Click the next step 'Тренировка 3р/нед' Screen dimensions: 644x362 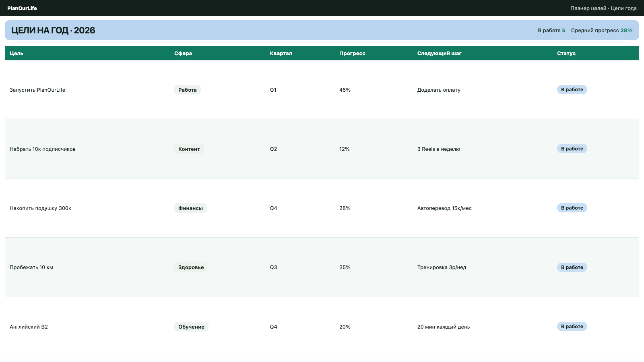(x=442, y=267)
